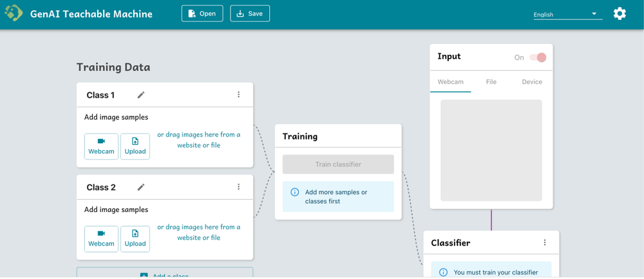
Task: Click the 'Classifier' panel heading
Action: tap(451, 243)
